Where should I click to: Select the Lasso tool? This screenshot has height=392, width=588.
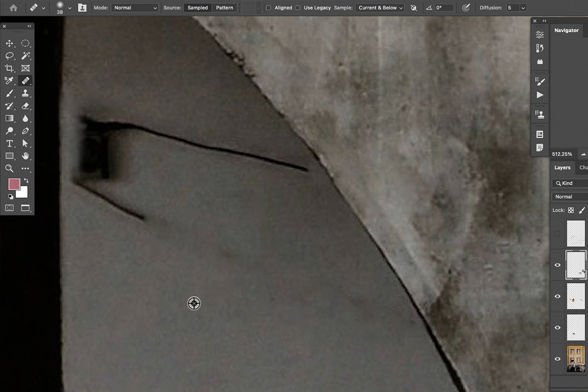9,56
